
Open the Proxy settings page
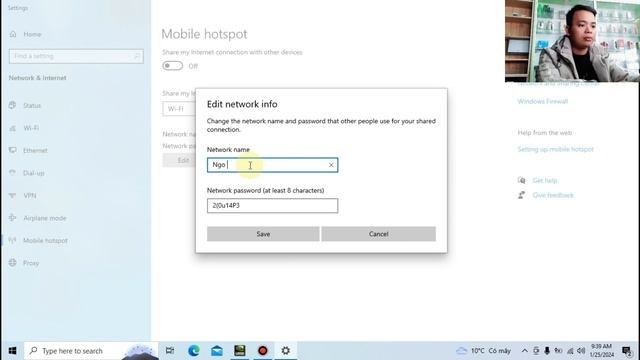click(x=31, y=263)
